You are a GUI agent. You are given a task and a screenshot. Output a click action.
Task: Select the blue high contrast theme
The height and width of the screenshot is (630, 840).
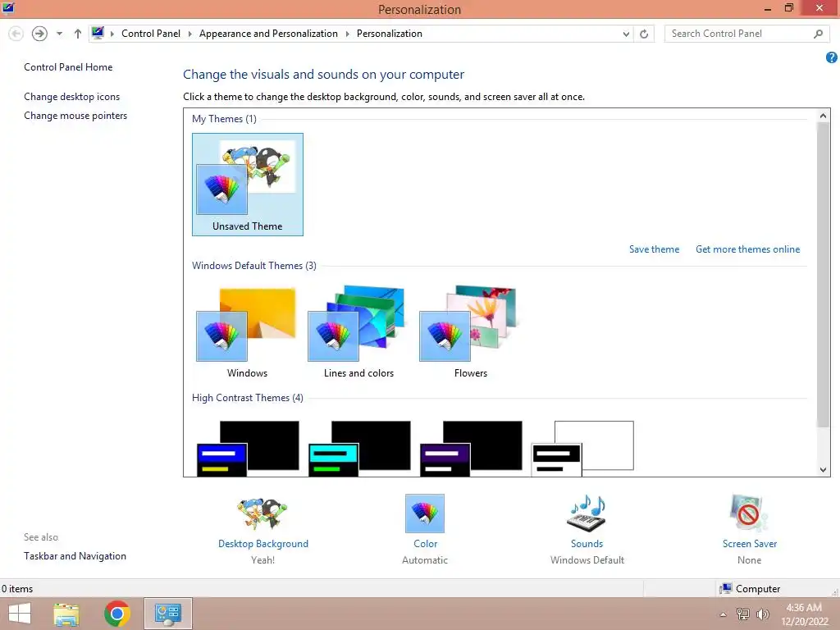coord(248,448)
